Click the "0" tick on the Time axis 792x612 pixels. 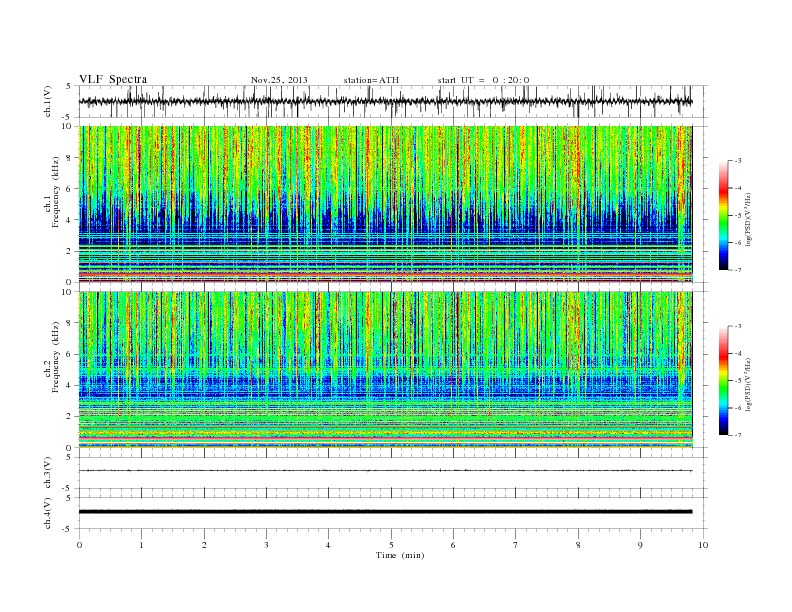point(79,545)
